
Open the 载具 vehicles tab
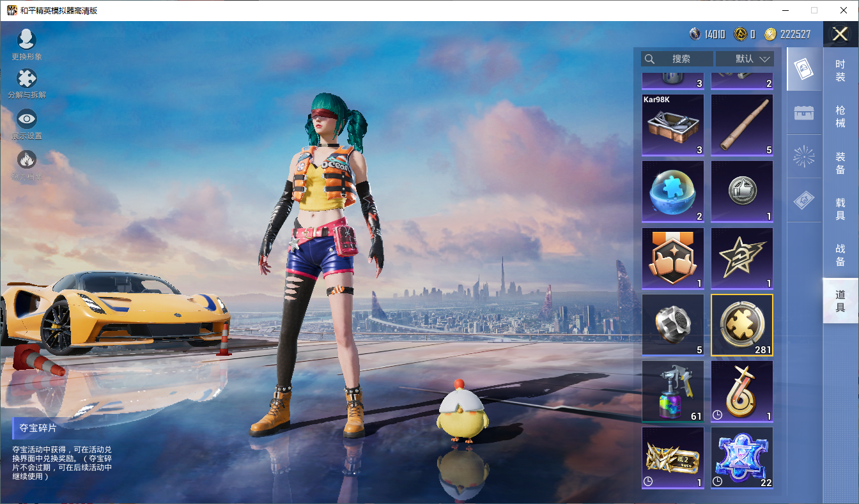pyautogui.click(x=840, y=209)
